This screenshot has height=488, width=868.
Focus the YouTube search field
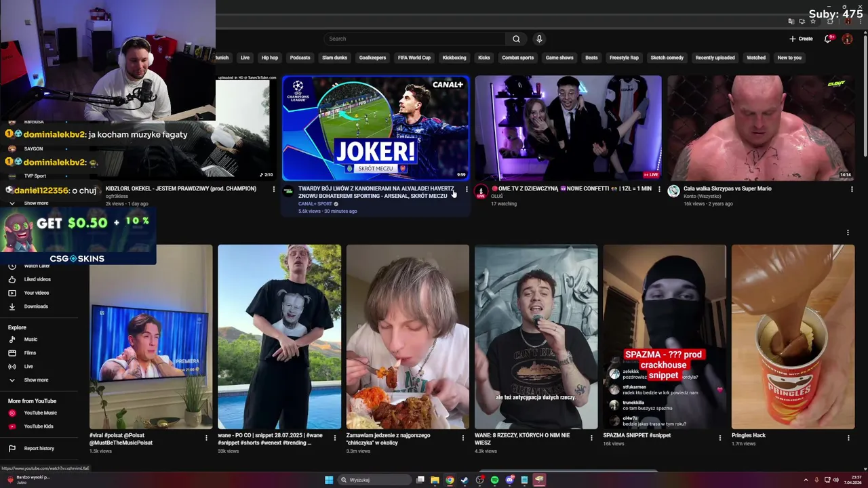tap(415, 39)
